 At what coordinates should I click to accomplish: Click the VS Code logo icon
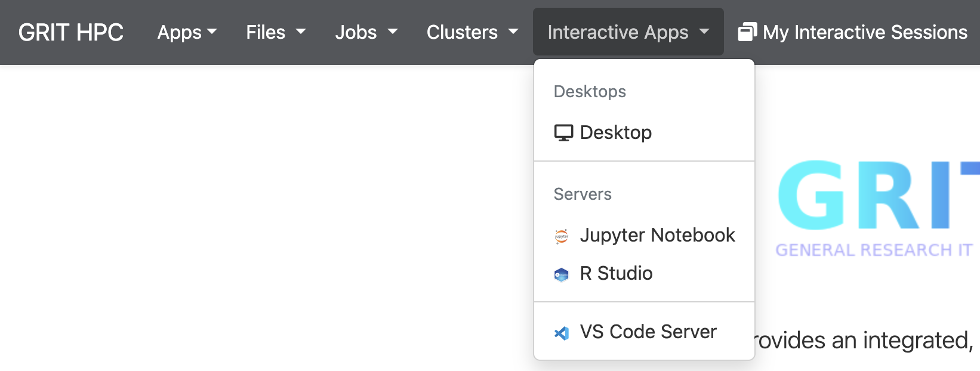(x=562, y=333)
